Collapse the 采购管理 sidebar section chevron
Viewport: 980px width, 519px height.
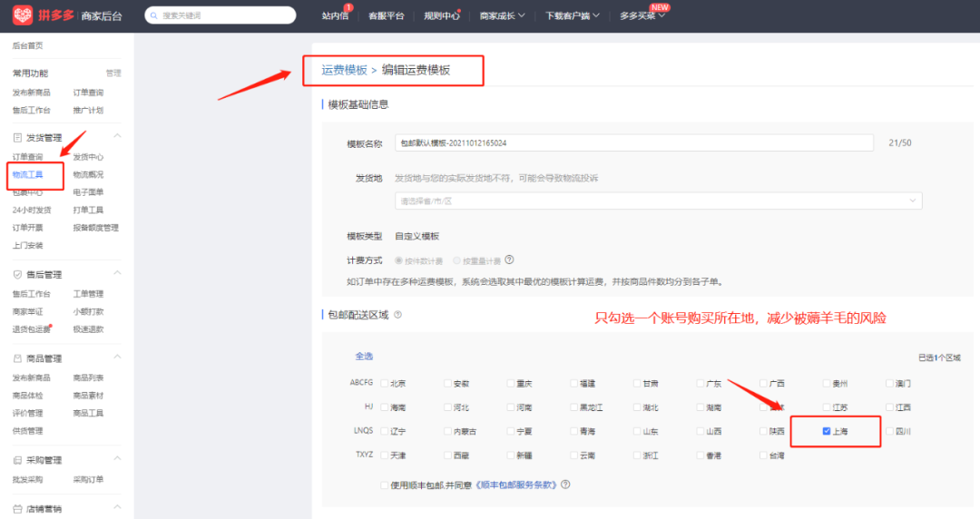point(117,459)
